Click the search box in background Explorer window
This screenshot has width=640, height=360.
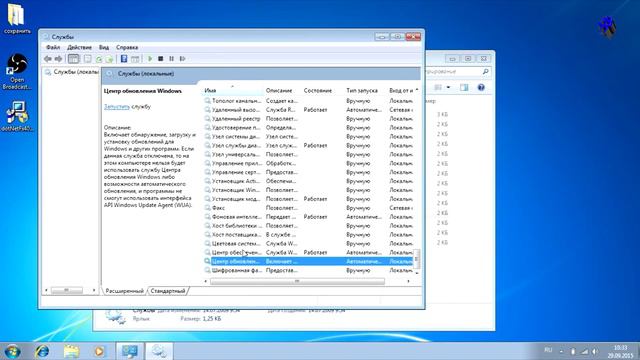[457, 71]
